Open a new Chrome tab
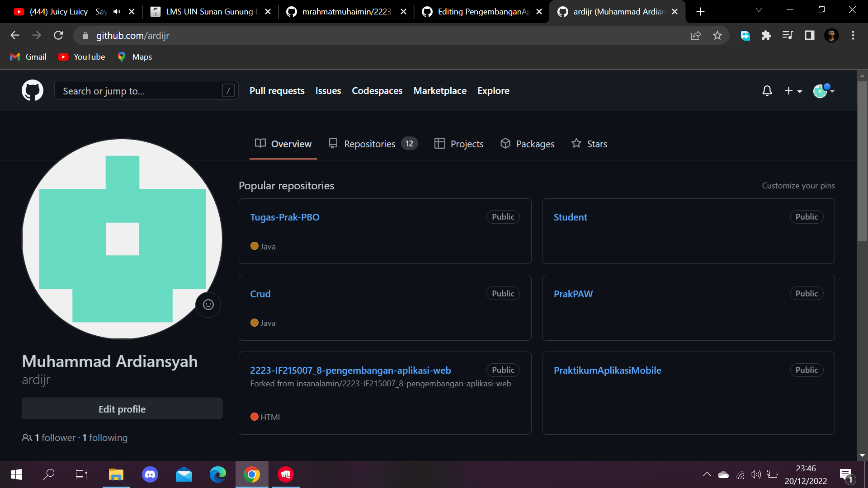 point(700,12)
